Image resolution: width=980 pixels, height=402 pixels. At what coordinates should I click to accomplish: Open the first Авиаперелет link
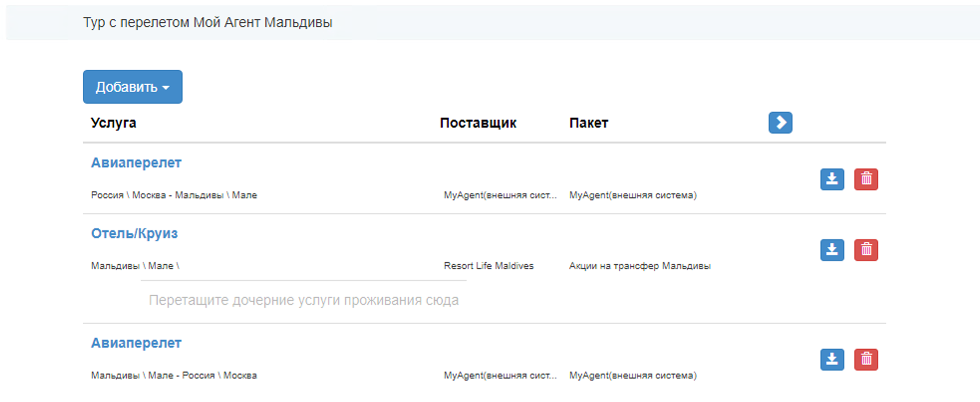tap(136, 163)
